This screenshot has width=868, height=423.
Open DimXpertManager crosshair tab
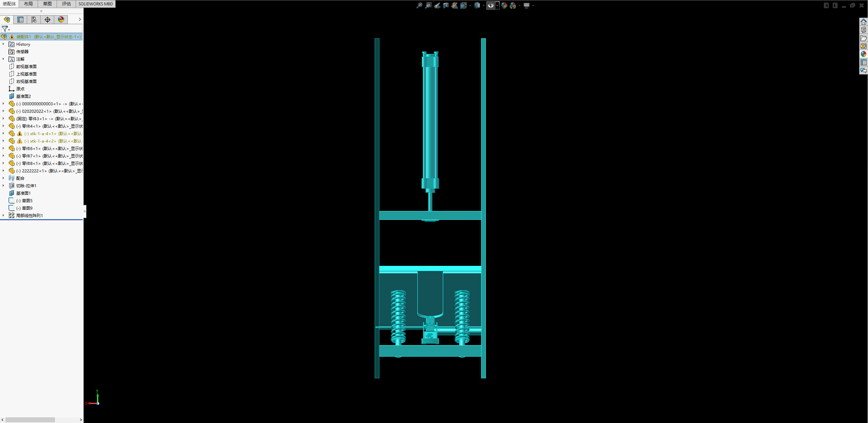click(47, 20)
